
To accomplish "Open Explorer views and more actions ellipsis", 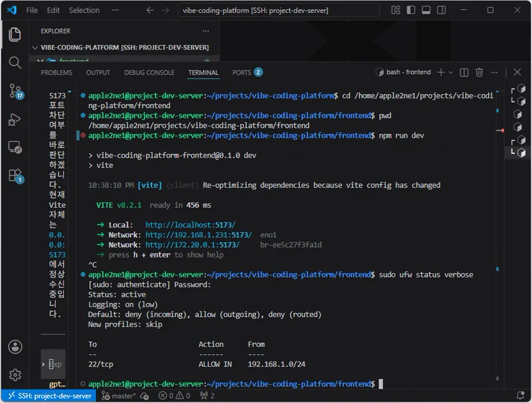I will coord(205,31).
